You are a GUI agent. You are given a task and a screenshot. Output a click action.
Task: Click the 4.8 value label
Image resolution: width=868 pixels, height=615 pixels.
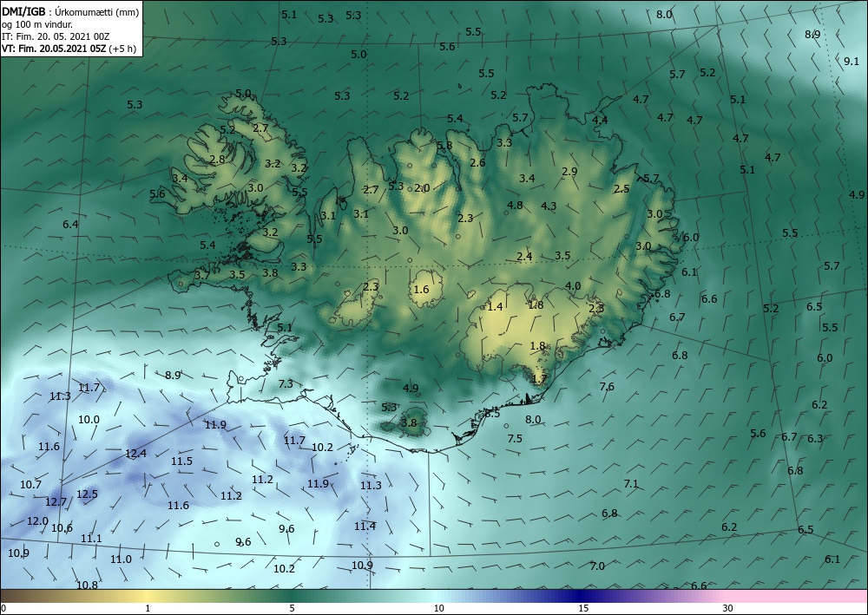point(515,205)
